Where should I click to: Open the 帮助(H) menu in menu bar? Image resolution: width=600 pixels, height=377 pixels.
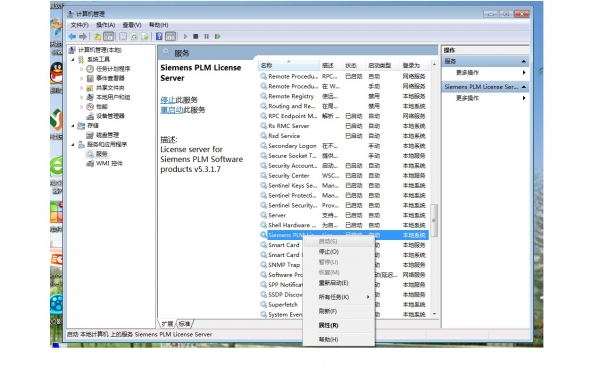[158, 25]
